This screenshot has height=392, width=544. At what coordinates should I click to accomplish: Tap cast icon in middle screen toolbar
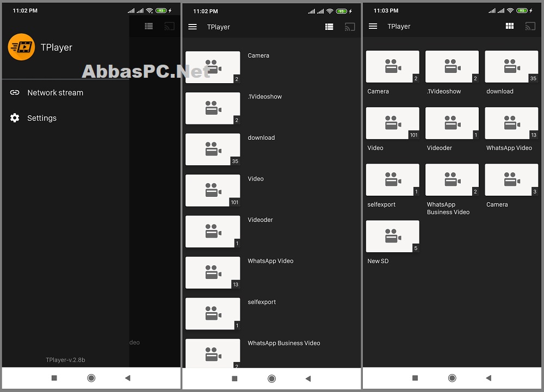350,27
